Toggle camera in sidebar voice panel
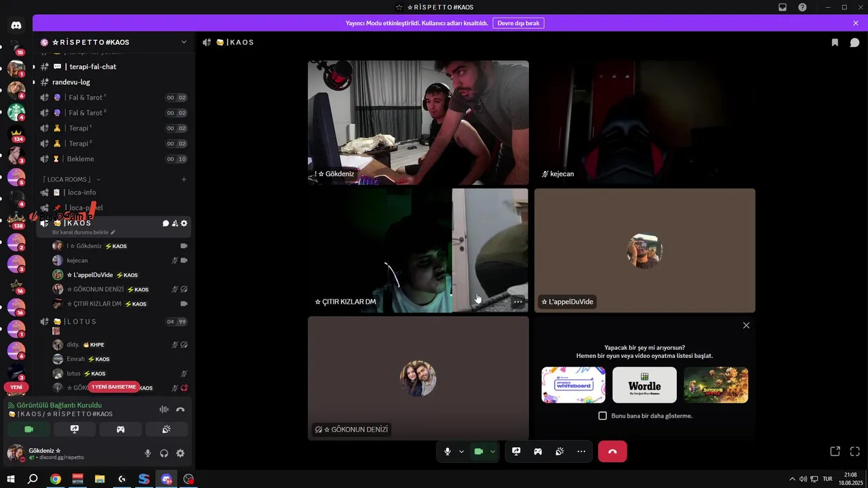This screenshot has width=868, height=488. pos(28,429)
